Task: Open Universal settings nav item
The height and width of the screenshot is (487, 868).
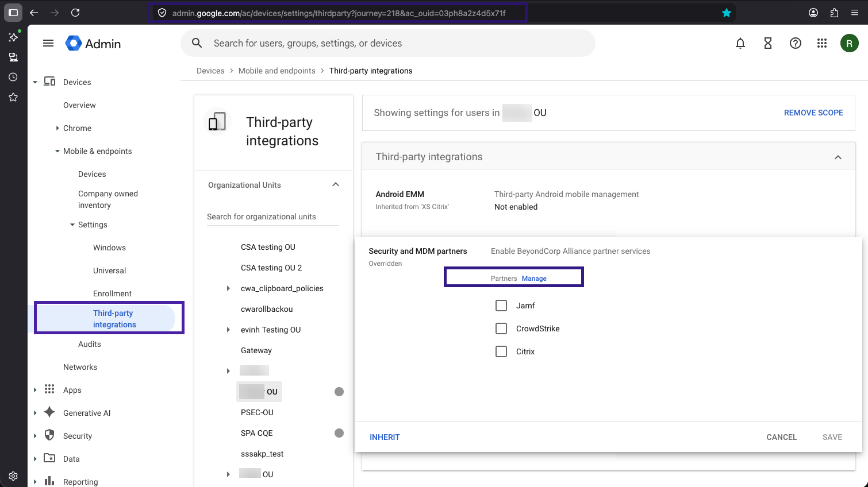Action: tap(109, 270)
